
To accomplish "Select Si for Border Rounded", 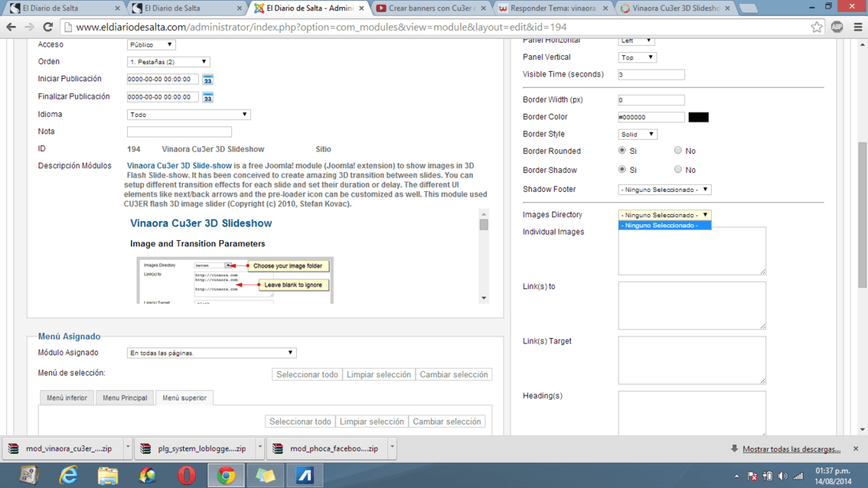I will coord(623,150).
